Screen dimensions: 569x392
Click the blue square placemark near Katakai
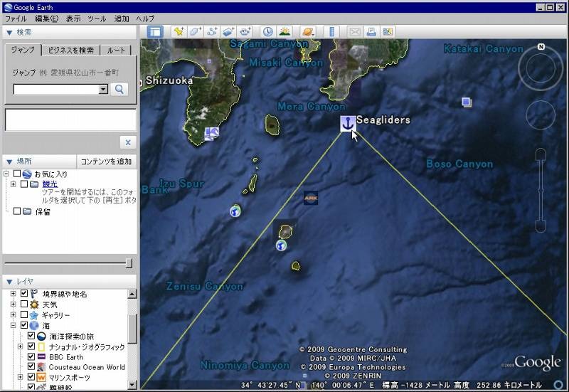(x=467, y=102)
